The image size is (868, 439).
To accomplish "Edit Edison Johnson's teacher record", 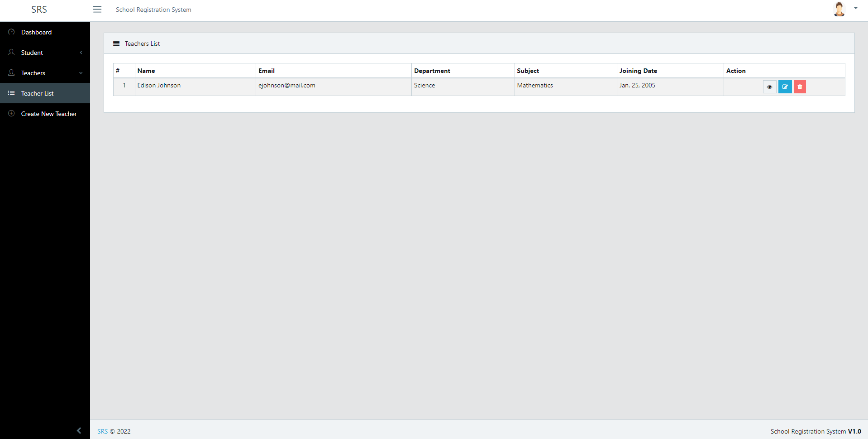I will click(785, 87).
